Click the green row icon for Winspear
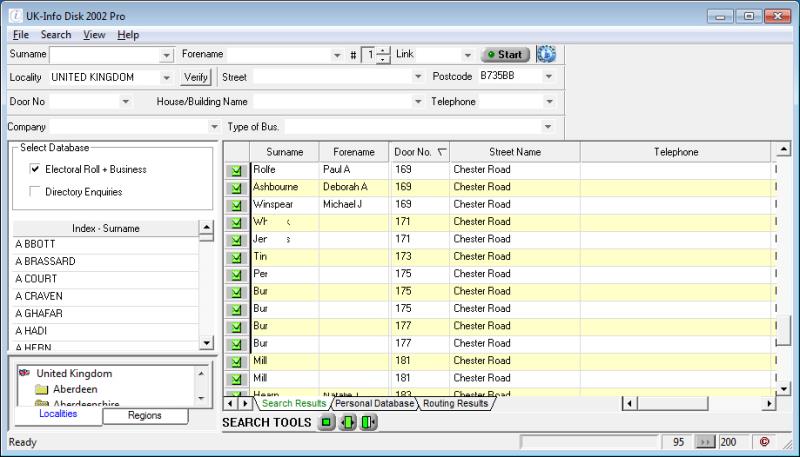Viewport: 800px width, 457px height. click(x=236, y=204)
